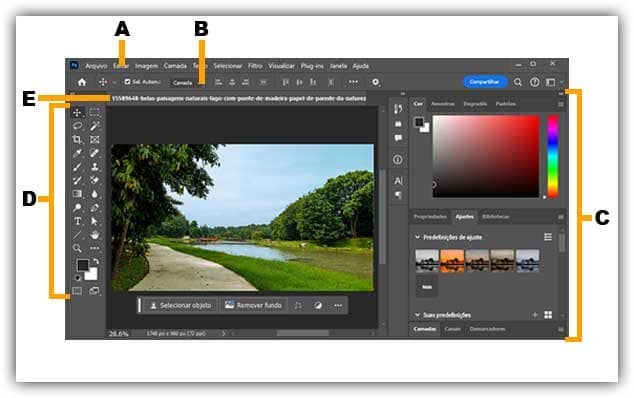Image resolution: width=634 pixels, height=398 pixels.
Task: Select the Dodge tool
Action: click(77, 208)
